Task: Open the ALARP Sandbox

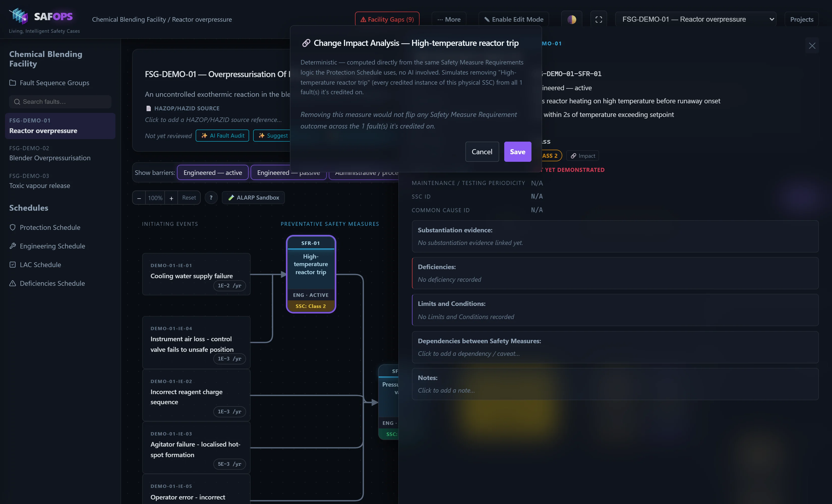Action: pos(253,198)
